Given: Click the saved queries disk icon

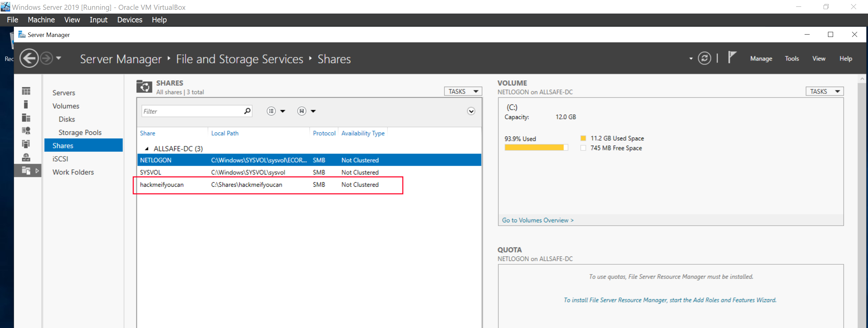Looking at the screenshot, I should pyautogui.click(x=301, y=111).
